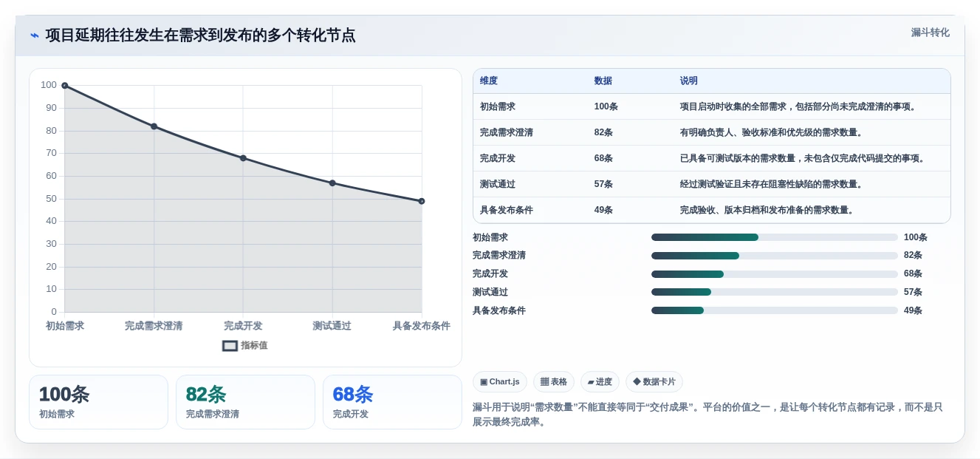Click the chart data point at 初始需求
The image size is (980, 459).
[x=65, y=86]
